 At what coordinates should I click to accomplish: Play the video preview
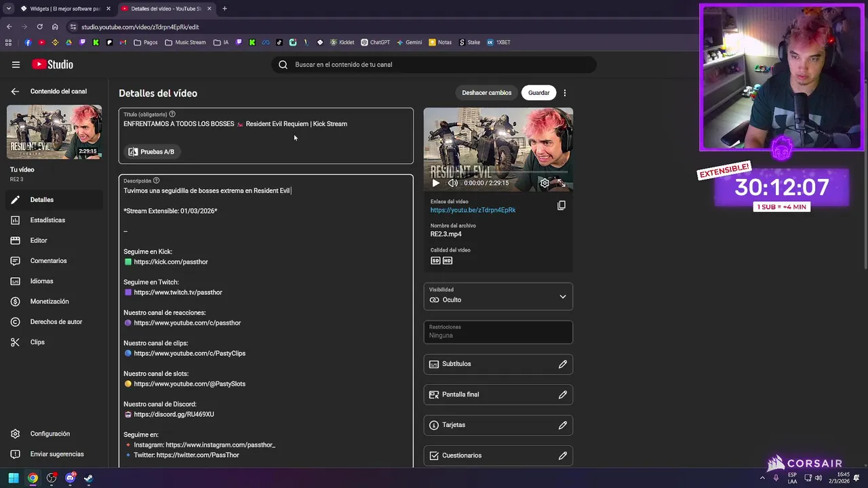(x=435, y=183)
